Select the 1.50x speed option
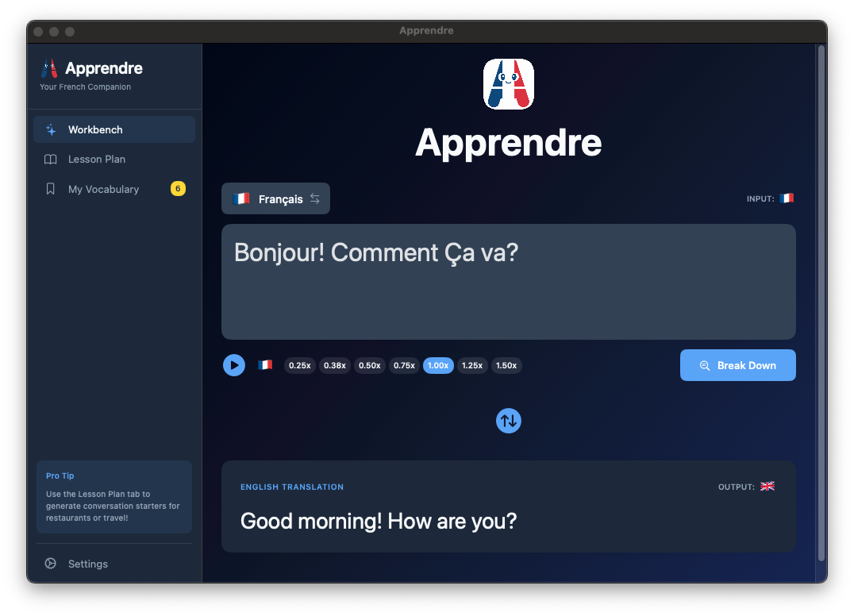The image size is (854, 616). point(506,365)
